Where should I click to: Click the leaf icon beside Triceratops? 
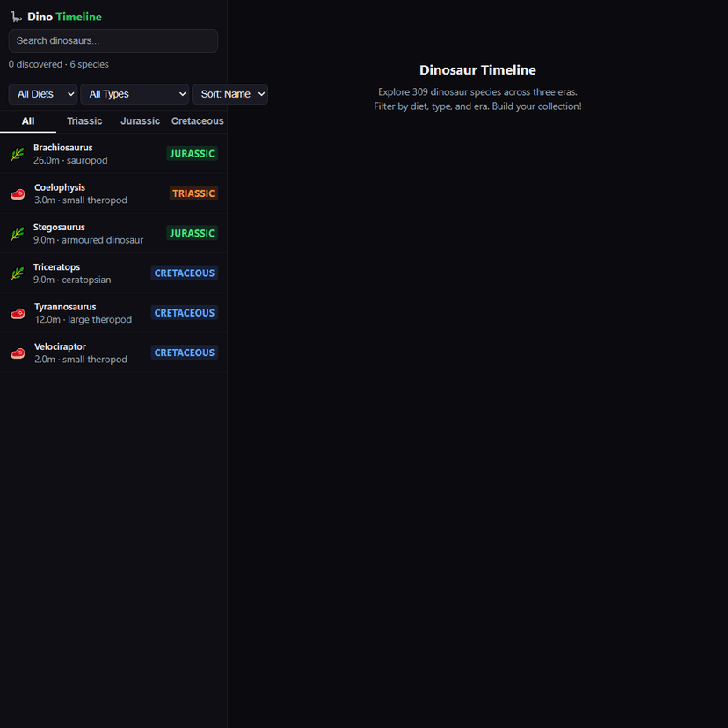tap(18, 273)
